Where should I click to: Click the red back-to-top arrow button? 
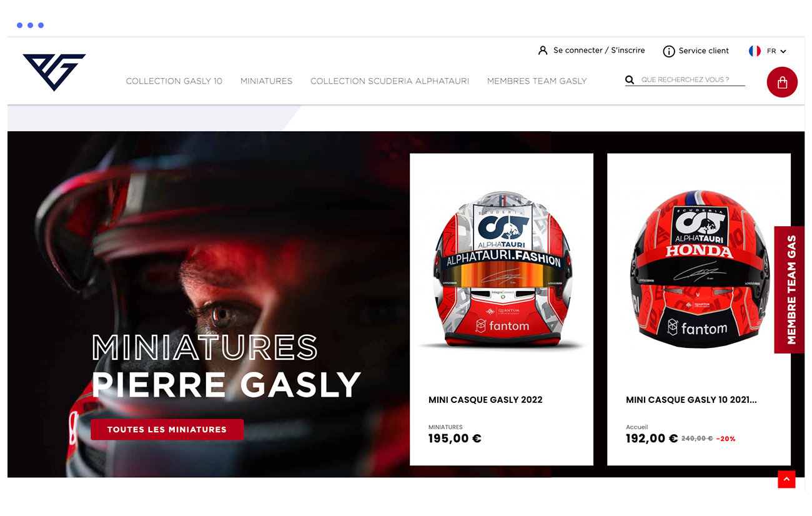pyautogui.click(x=786, y=479)
